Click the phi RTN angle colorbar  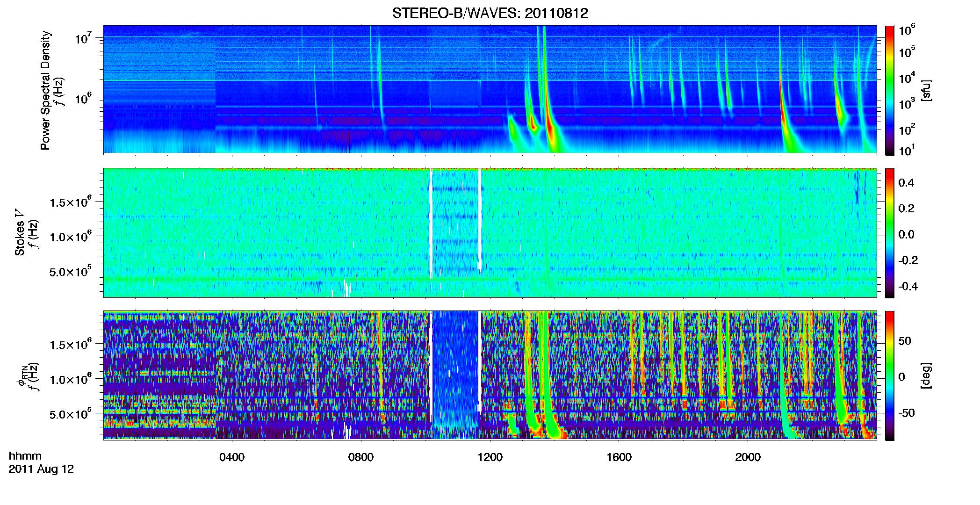(890, 375)
